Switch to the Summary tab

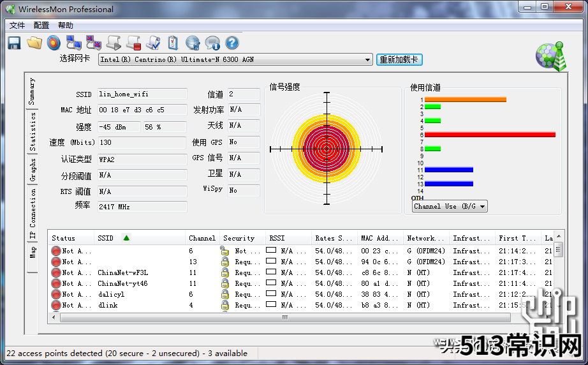(x=32, y=92)
